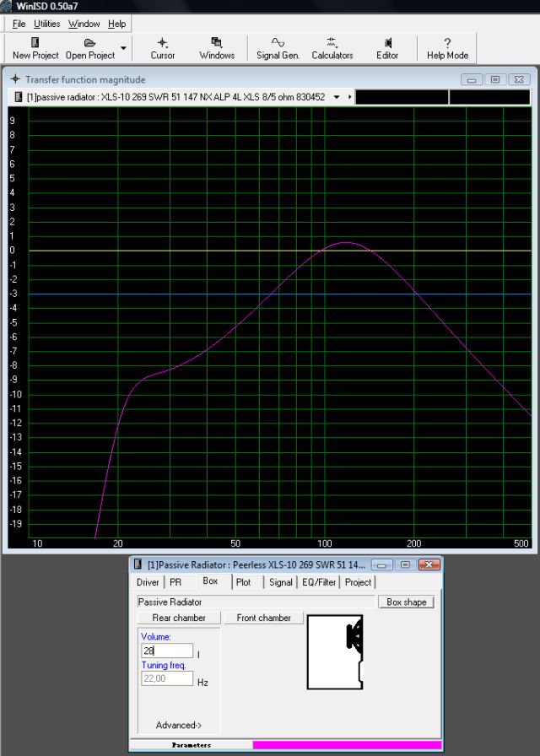Click the Box shape button
The image size is (540, 756).
coord(407,602)
